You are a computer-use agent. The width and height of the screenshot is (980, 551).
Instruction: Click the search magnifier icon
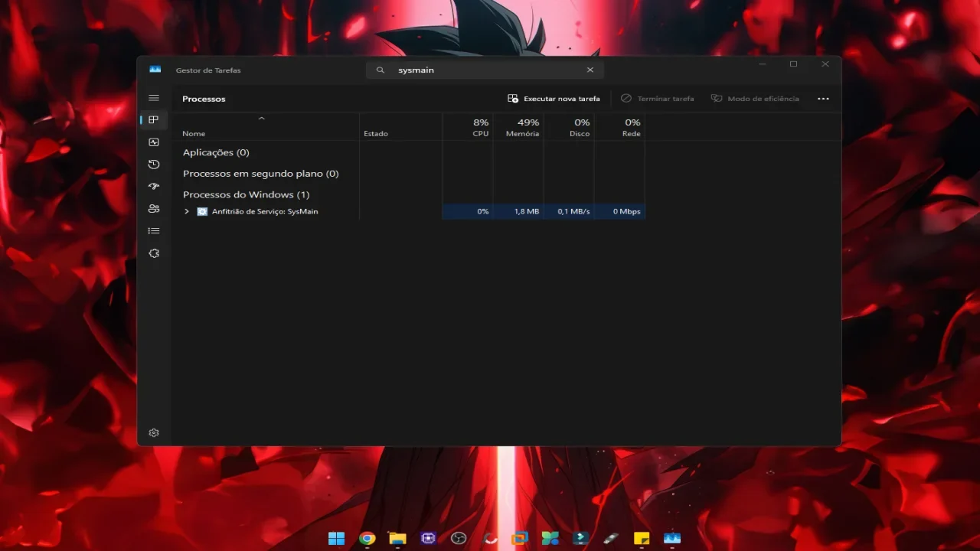(x=381, y=70)
